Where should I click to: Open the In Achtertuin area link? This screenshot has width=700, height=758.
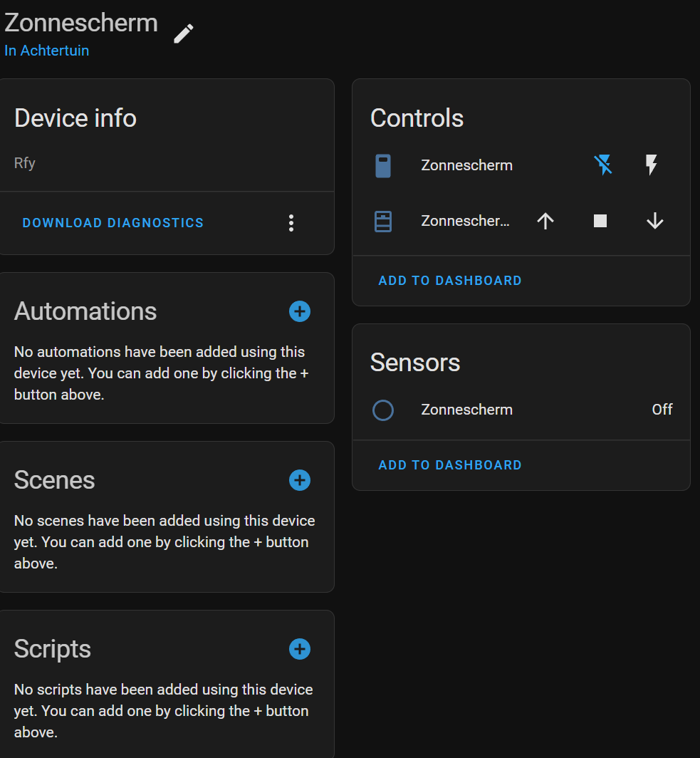tap(47, 51)
